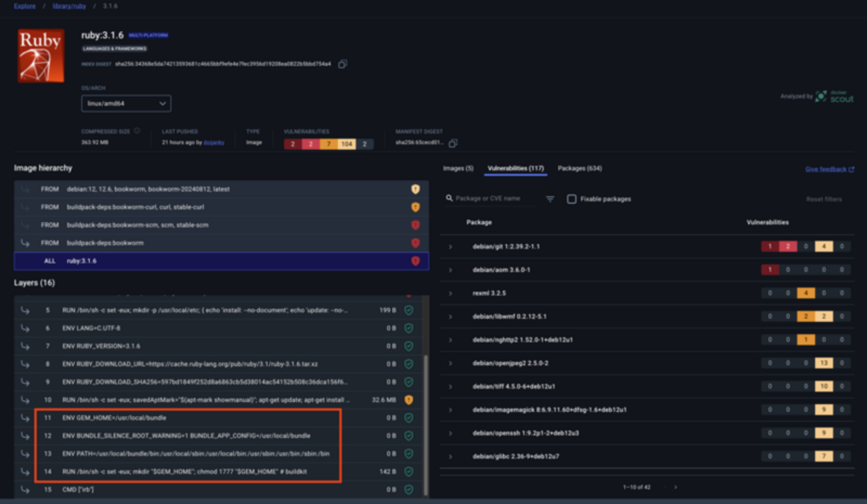Screen dimensions: 867x504
Task: Click the Explore breadcrumb link
Action: (x=25, y=7)
